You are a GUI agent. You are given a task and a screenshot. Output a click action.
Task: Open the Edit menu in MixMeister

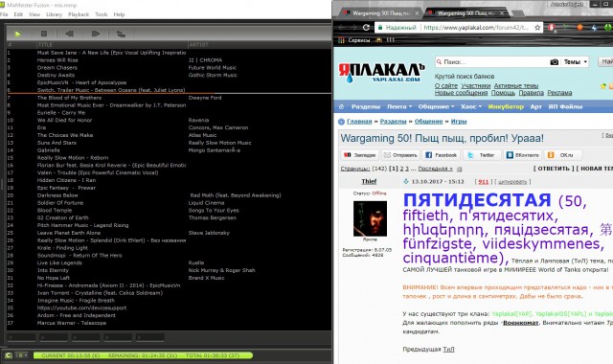pyautogui.click(x=18, y=14)
